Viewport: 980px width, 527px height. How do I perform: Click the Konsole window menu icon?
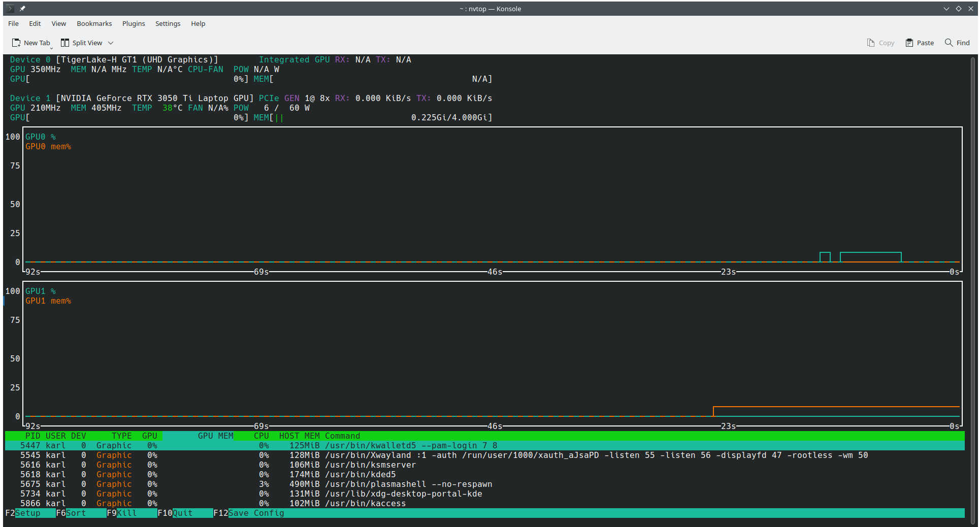[x=10, y=9]
